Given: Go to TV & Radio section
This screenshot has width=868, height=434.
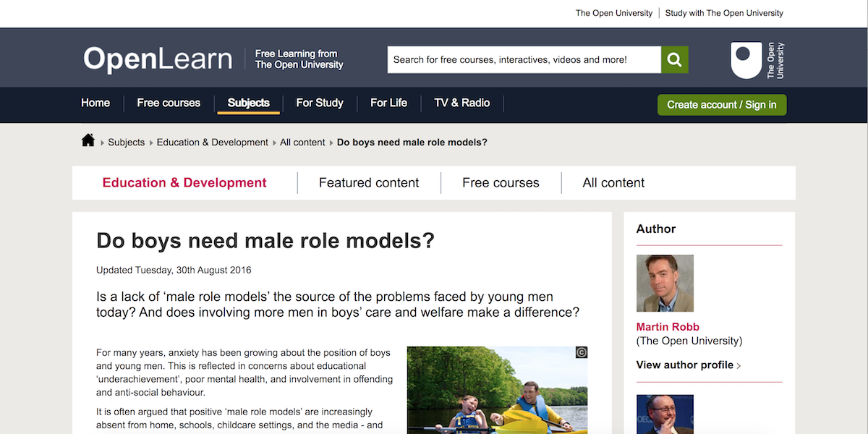Looking at the screenshot, I should coord(461,103).
